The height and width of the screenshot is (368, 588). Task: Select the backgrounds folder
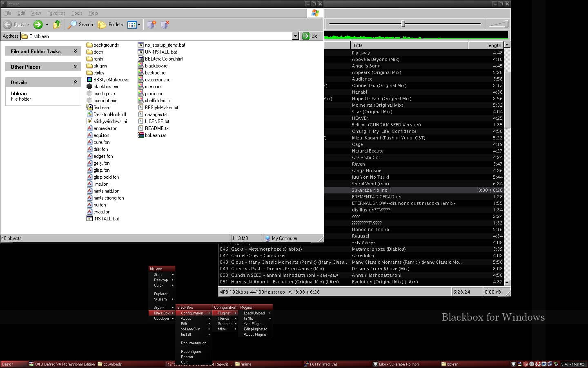pyautogui.click(x=103, y=45)
